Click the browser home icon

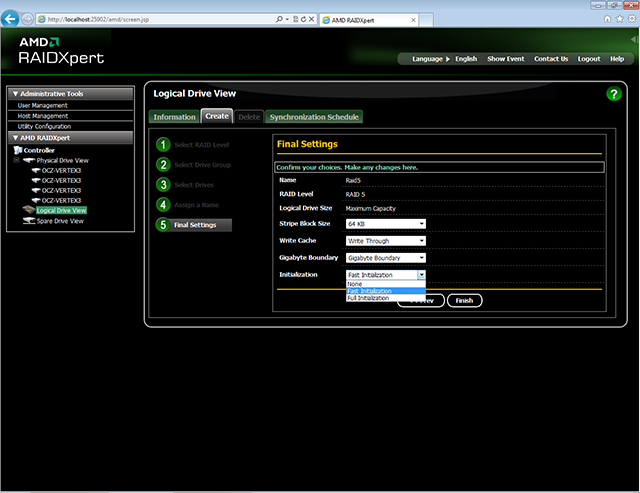(607, 19)
